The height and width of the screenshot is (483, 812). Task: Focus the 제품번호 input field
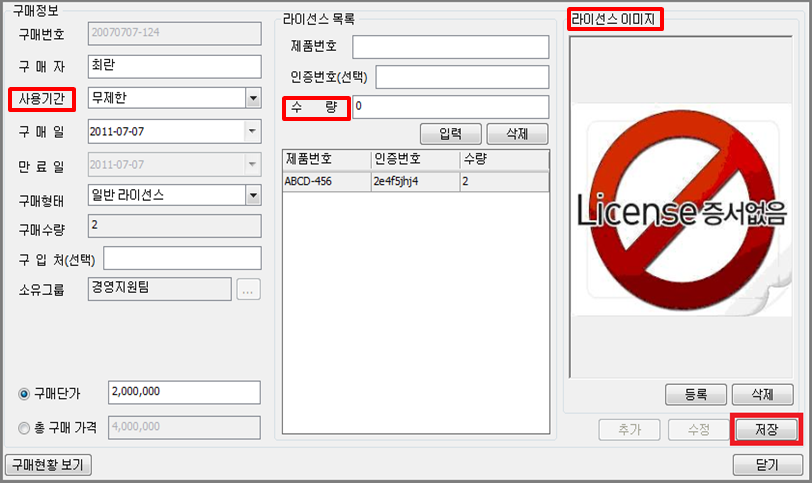pyautogui.click(x=450, y=47)
